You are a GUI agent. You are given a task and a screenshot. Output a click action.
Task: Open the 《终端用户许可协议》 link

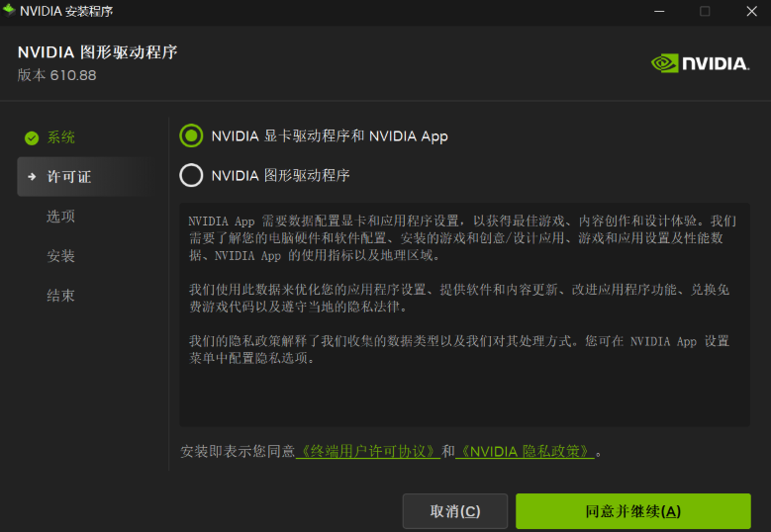tap(368, 451)
